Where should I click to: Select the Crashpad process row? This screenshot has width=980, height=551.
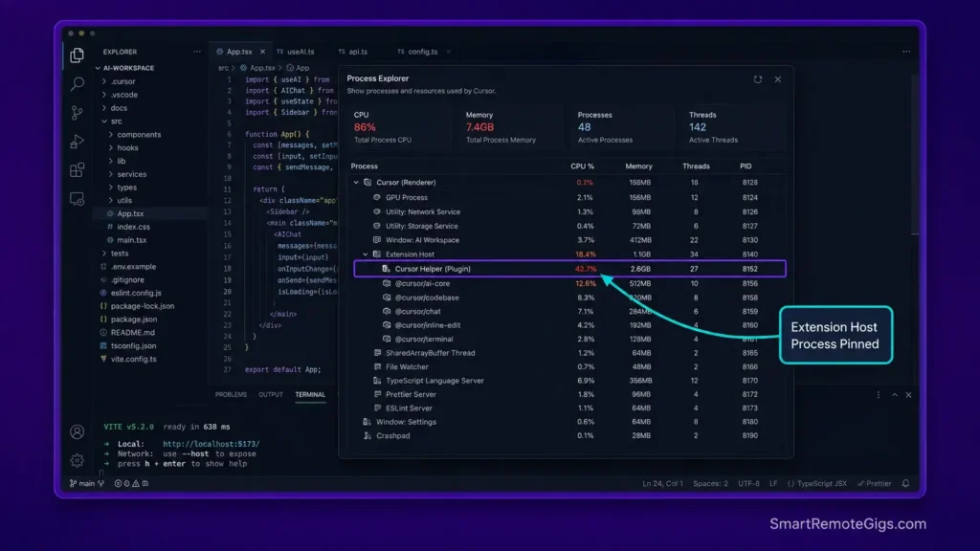click(569, 436)
